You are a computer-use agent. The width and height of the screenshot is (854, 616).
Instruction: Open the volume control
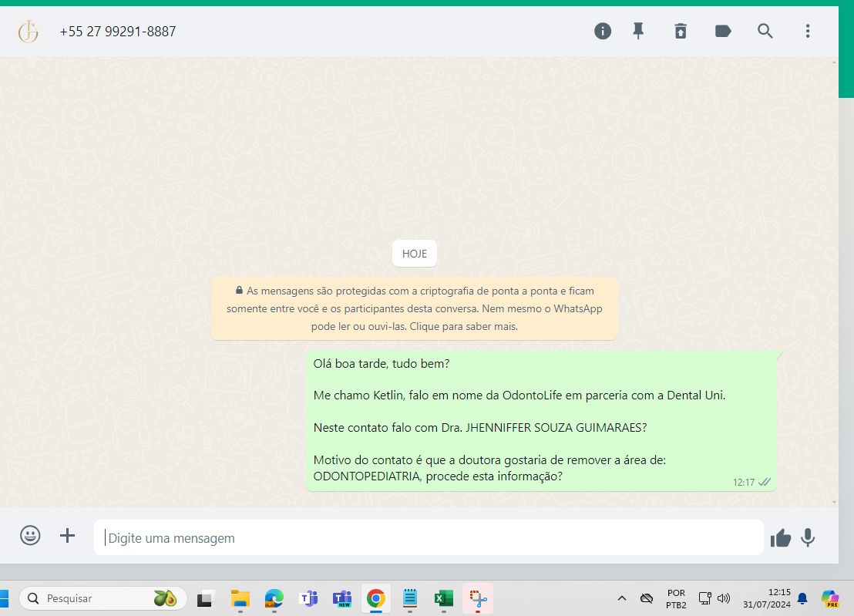pyautogui.click(x=723, y=598)
